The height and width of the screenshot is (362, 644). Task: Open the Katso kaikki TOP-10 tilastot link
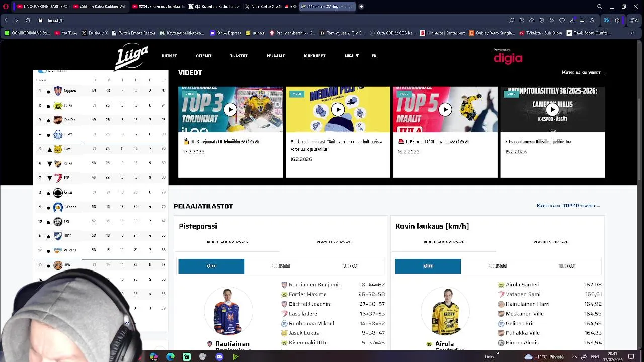(x=568, y=206)
